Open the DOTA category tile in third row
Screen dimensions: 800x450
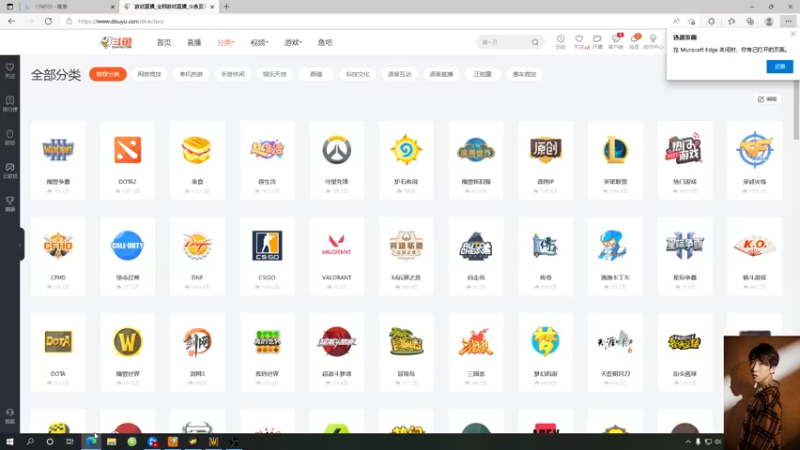click(x=58, y=352)
